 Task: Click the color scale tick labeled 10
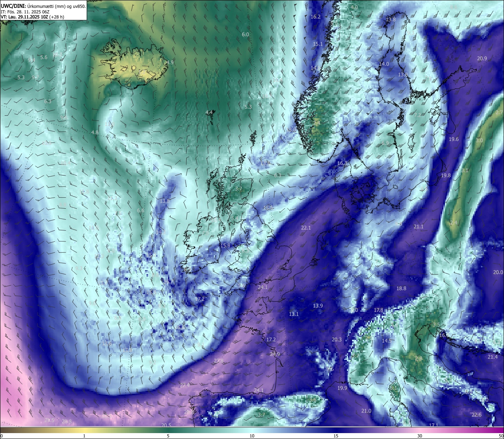pyautogui.click(x=252, y=436)
